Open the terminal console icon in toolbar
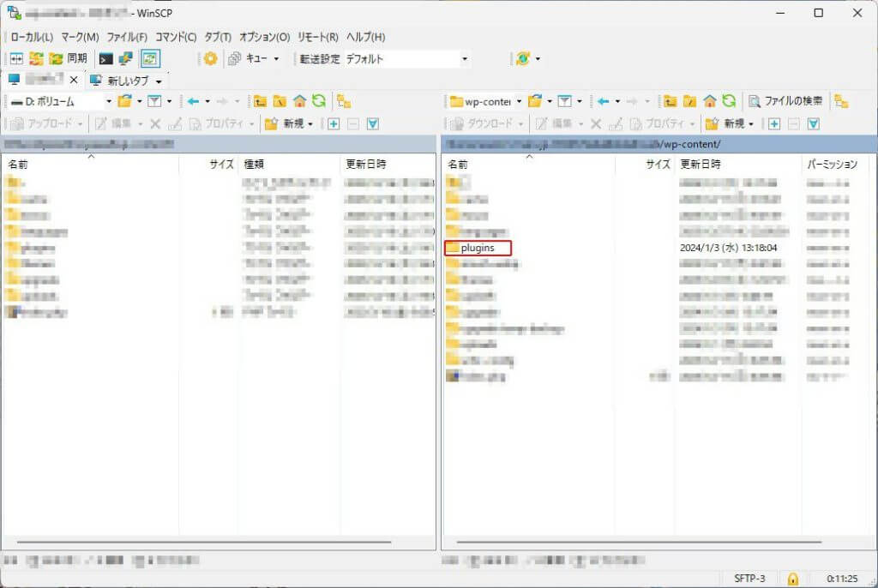 pos(105,59)
